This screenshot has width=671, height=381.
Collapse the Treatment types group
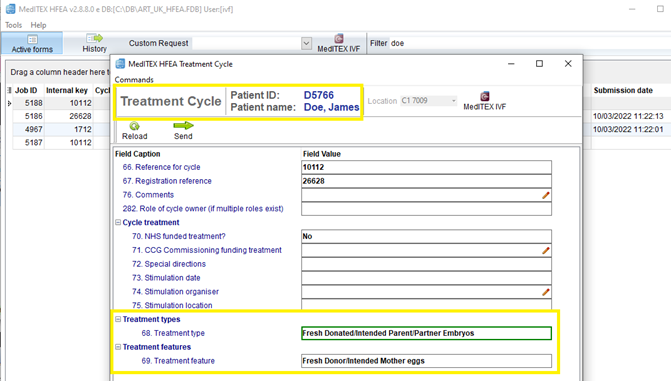[x=118, y=319]
